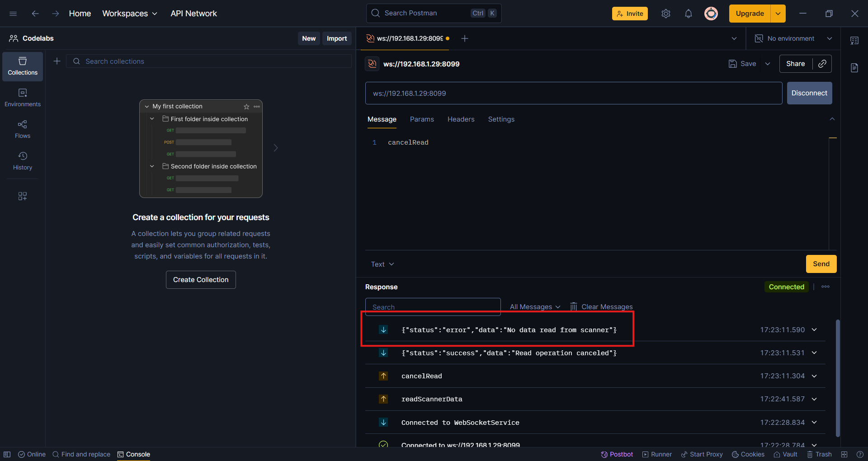Click the copy link icon beside Share
868x461 pixels.
click(822, 64)
